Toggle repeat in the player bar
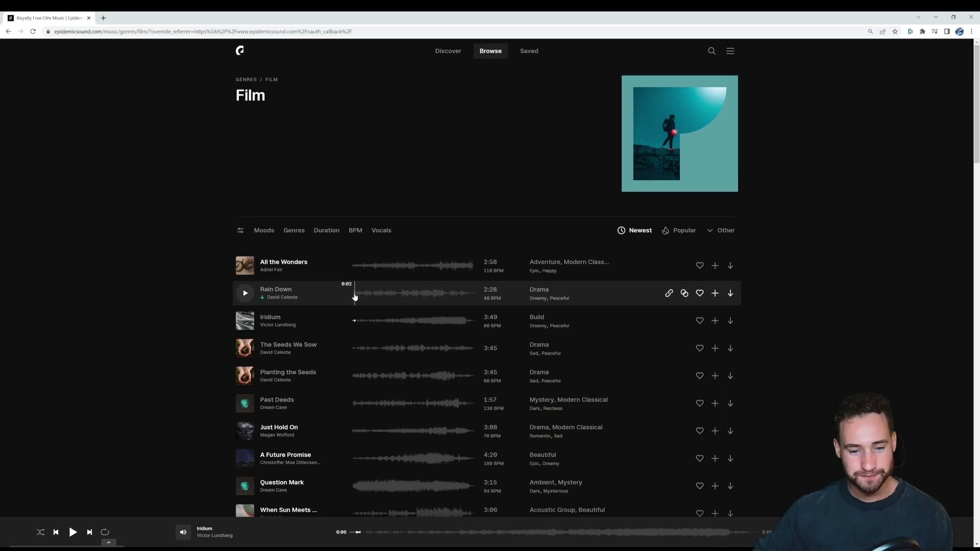Screen dimensions: 980x551 click(x=105, y=532)
